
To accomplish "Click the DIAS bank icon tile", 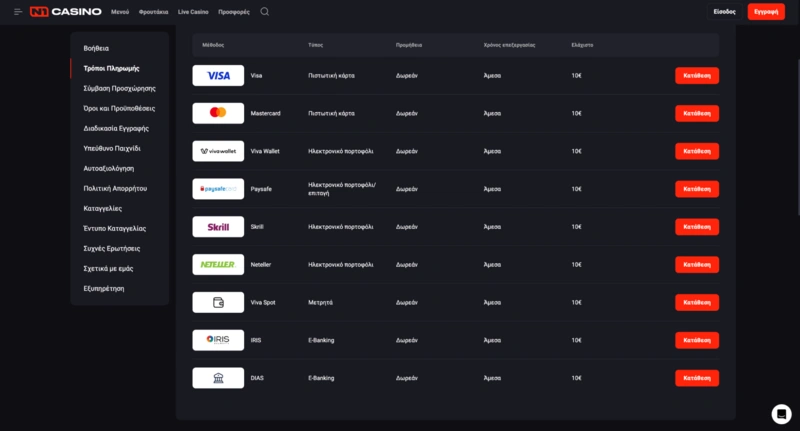I will tap(218, 378).
